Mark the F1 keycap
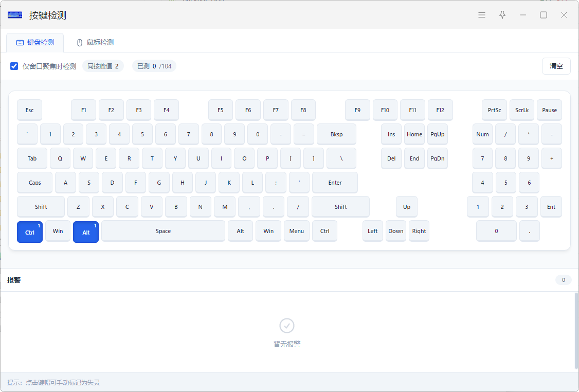The image size is (579, 392). pyautogui.click(x=83, y=110)
